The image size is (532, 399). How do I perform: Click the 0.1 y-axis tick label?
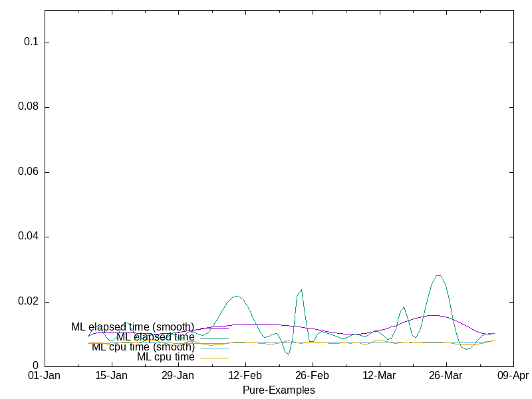tap(31, 42)
